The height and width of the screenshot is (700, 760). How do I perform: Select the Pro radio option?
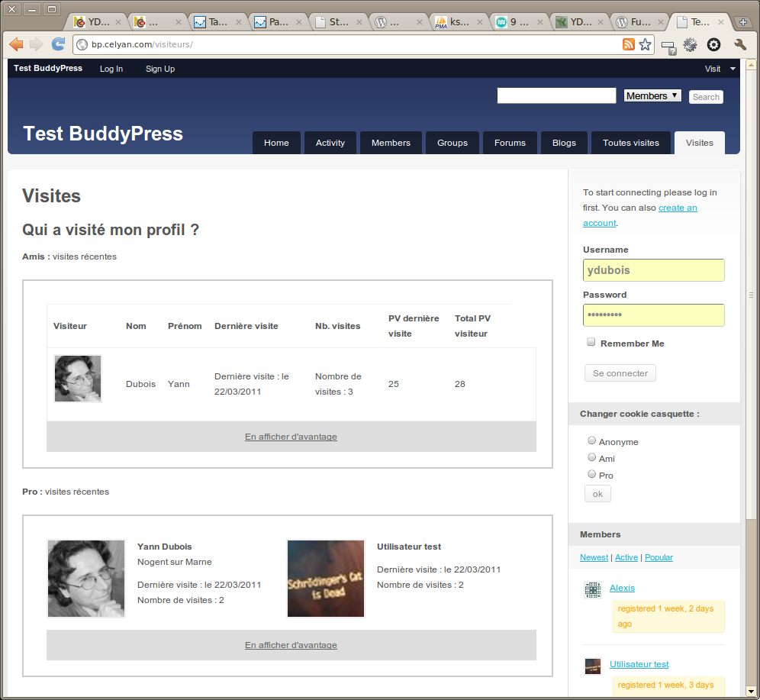[592, 474]
